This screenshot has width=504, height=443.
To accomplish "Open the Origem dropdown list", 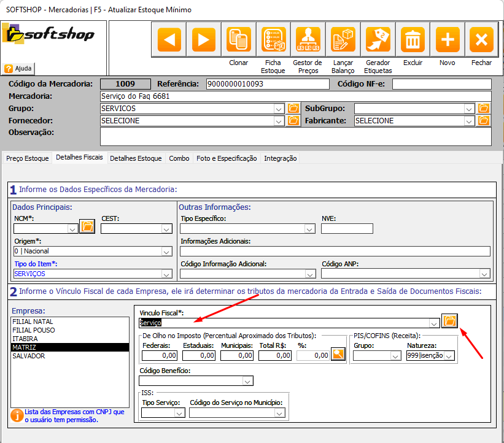I will click(x=166, y=251).
